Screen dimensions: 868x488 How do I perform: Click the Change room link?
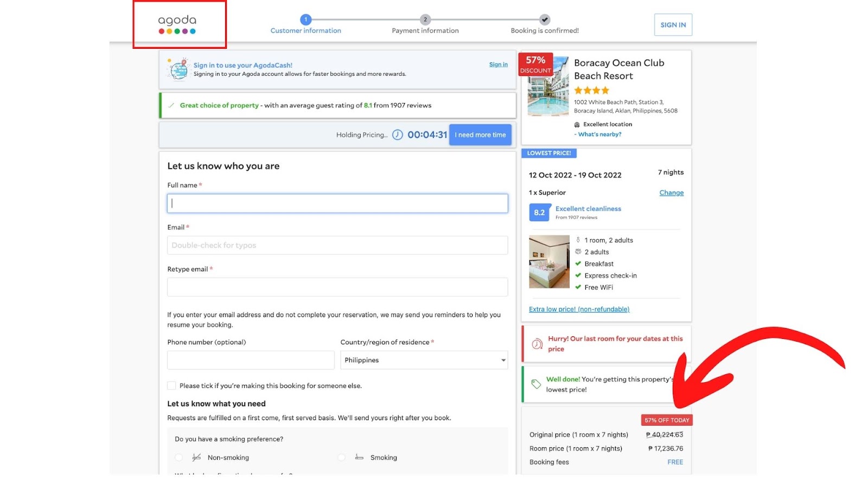pyautogui.click(x=672, y=192)
